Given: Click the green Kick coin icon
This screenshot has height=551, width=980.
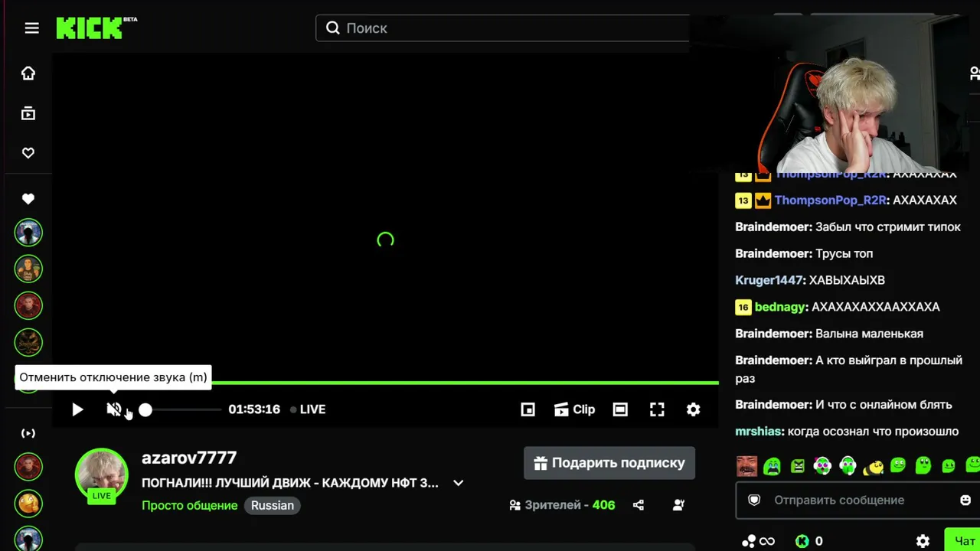Looking at the screenshot, I should coord(802,541).
